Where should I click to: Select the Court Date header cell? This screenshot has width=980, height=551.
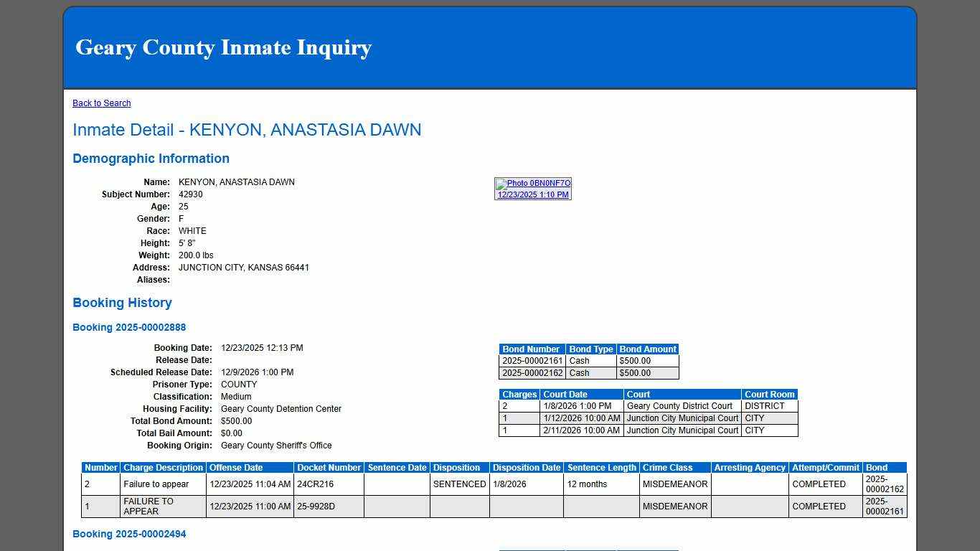tap(565, 394)
